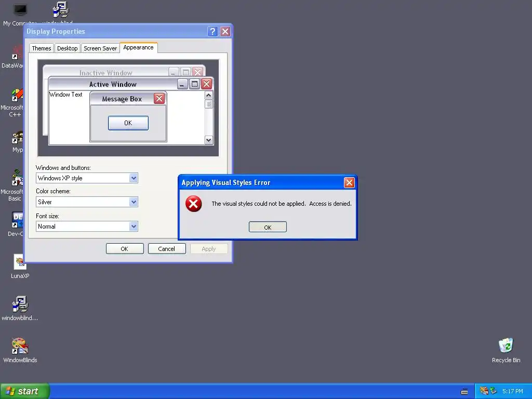Click OK at the bottom of Display Properties
This screenshot has width=532, height=399.
(125, 249)
